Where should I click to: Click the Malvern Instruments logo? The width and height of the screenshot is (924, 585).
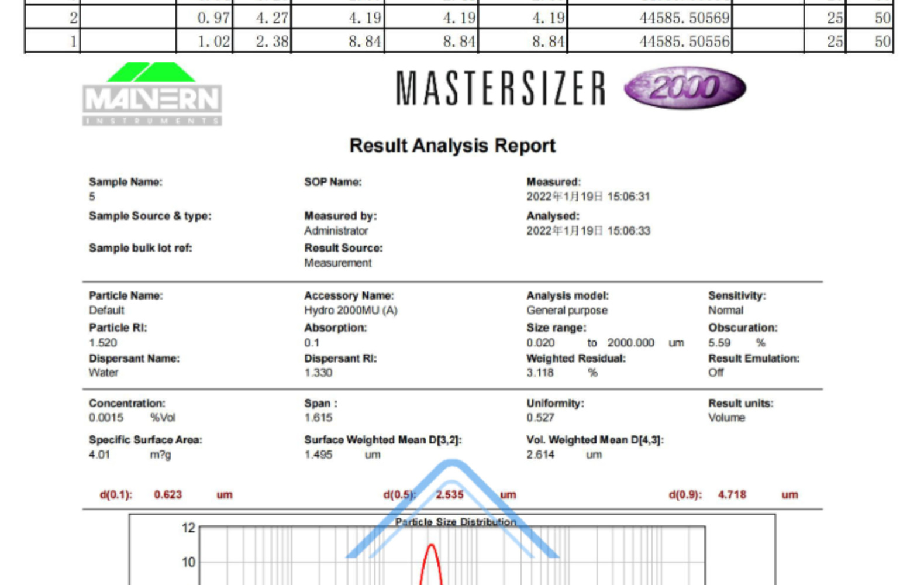tap(152, 94)
